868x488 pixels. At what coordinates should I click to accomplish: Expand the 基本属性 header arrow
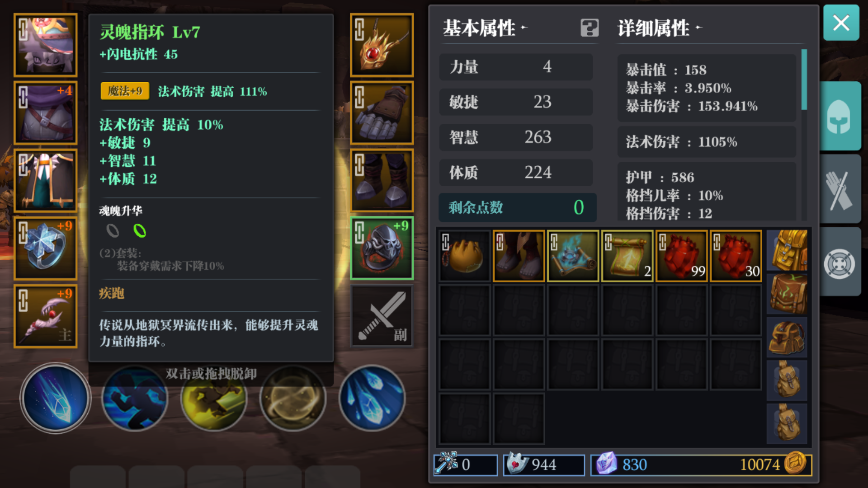point(524,28)
